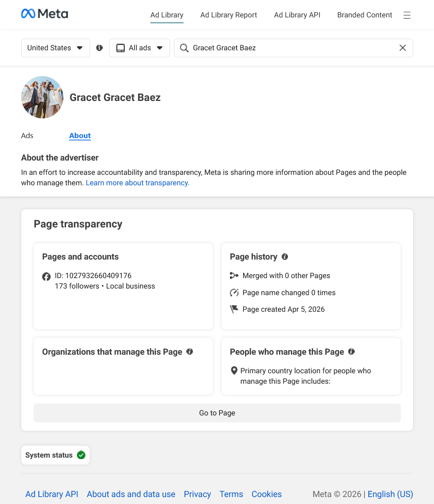The height and width of the screenshot is (504, 434).
Task: Click info icon beside People who manage this Page
Action: (351, 352)
